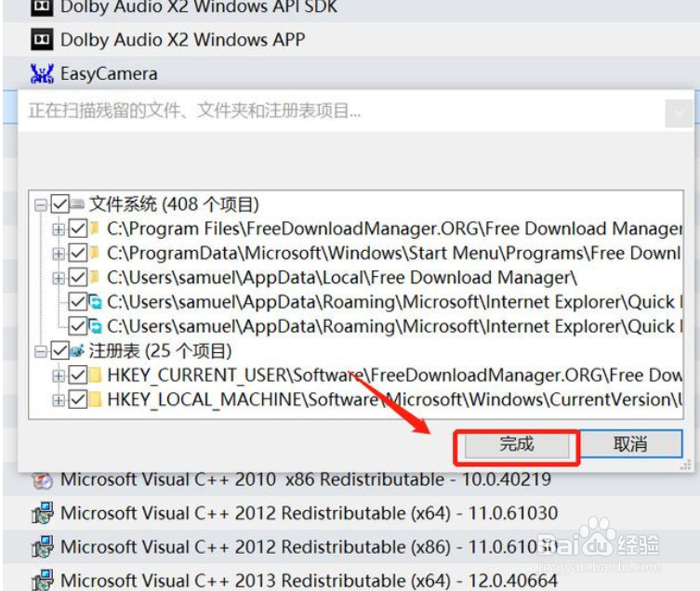
Task: Uncheck the HKEY_LOCAL_MACHINE entry checkbox
Action: [78, 400]
